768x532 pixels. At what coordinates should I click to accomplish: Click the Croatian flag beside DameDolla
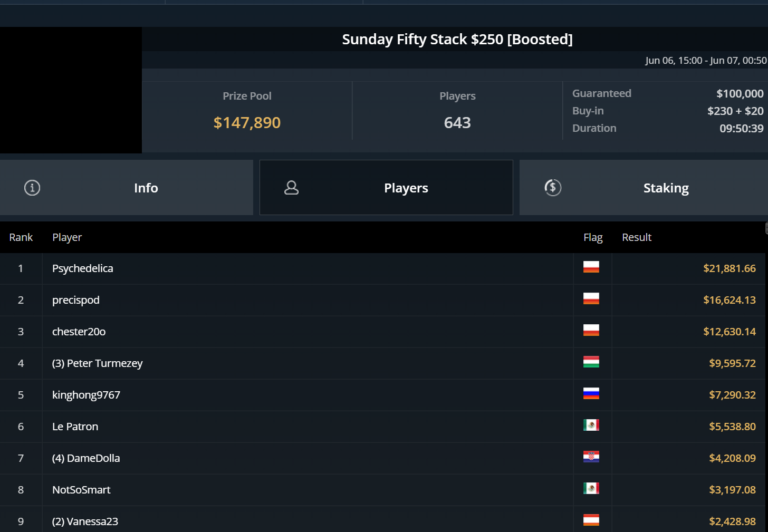point(591,457)
